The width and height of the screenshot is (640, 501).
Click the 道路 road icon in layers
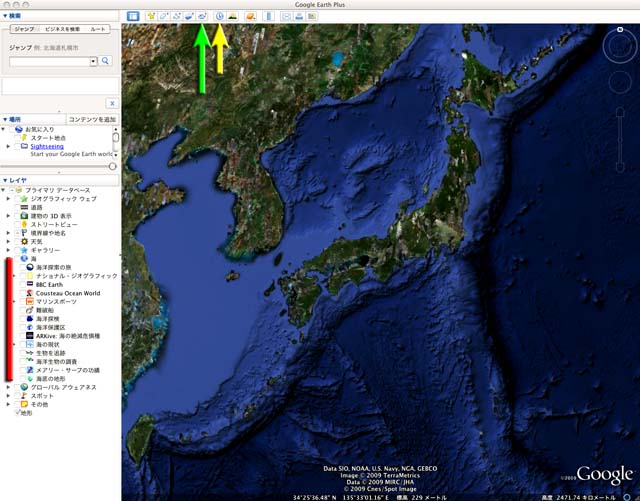coord(24,207)
